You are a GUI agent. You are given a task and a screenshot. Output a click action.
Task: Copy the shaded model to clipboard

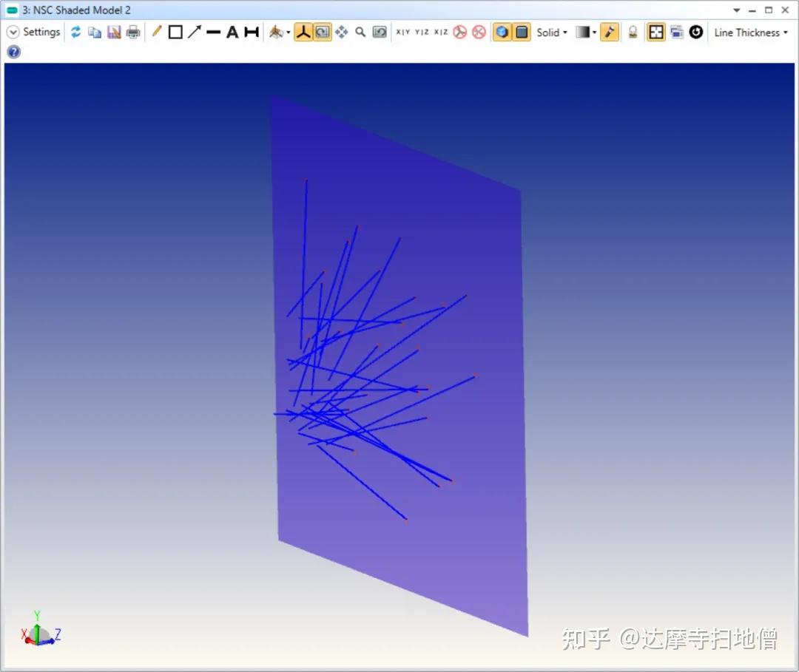(x=94, y=32)
